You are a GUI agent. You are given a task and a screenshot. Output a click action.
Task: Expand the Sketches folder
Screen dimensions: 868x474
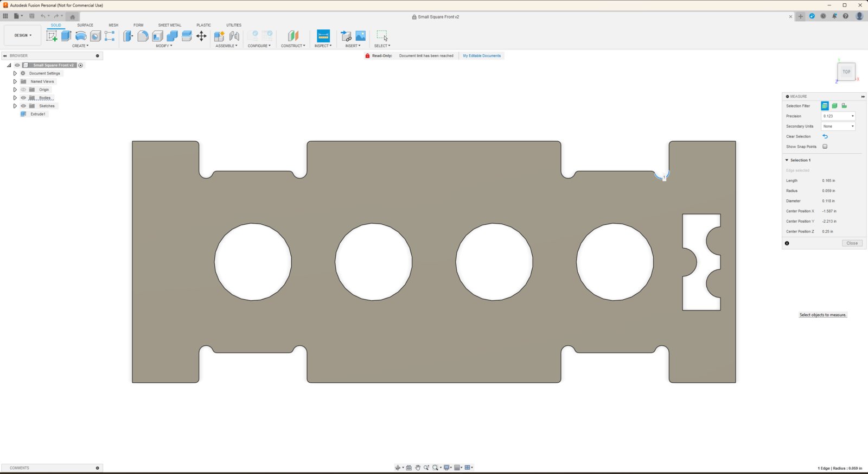(x=15, y=106)
